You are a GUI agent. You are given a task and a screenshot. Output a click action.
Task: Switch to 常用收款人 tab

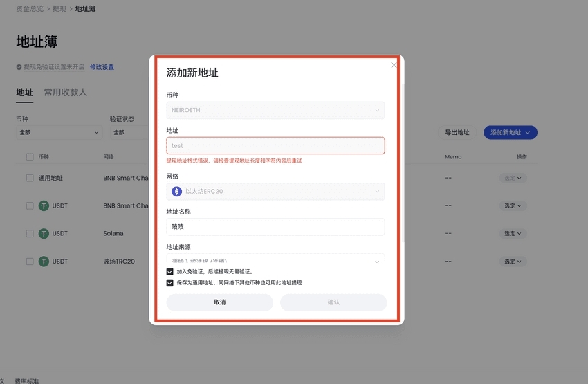[66, 93]
